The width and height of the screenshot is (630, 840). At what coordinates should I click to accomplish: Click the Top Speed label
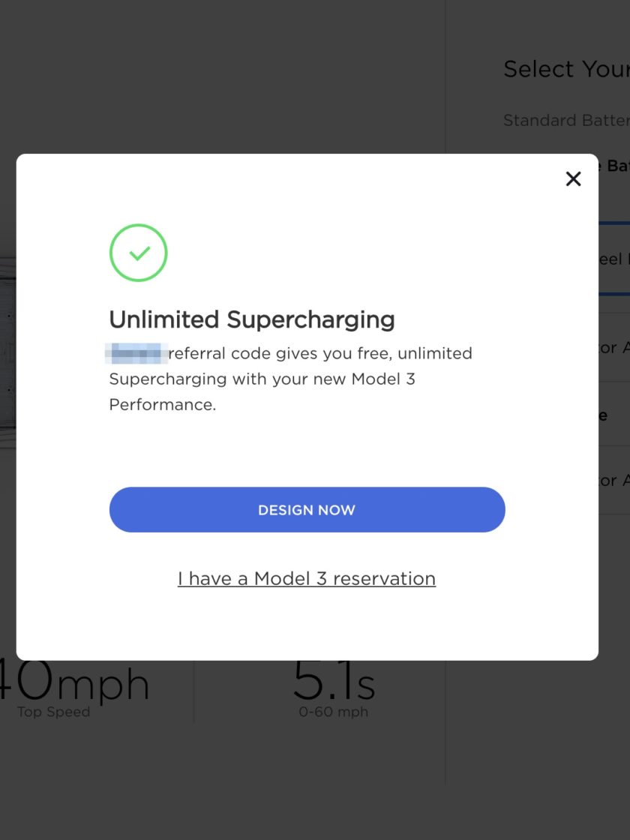[53, 712]
